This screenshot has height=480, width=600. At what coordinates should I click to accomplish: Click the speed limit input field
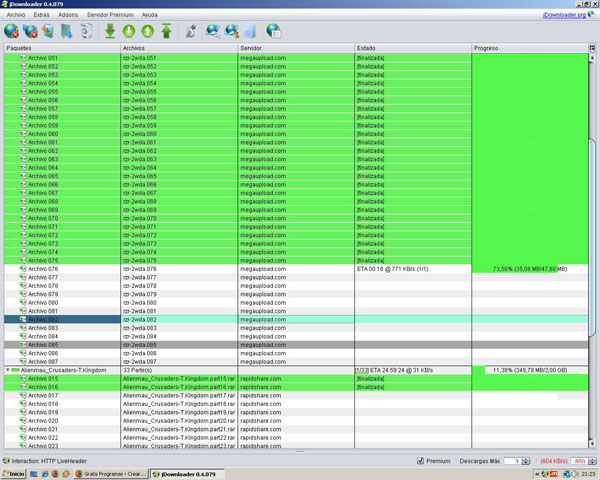click(x=579, y=461)
